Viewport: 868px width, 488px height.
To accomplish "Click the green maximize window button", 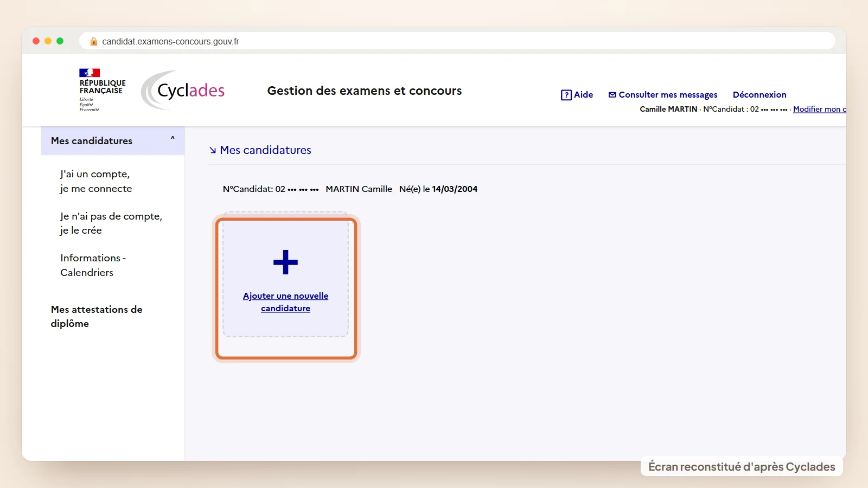I will point(60,41).
